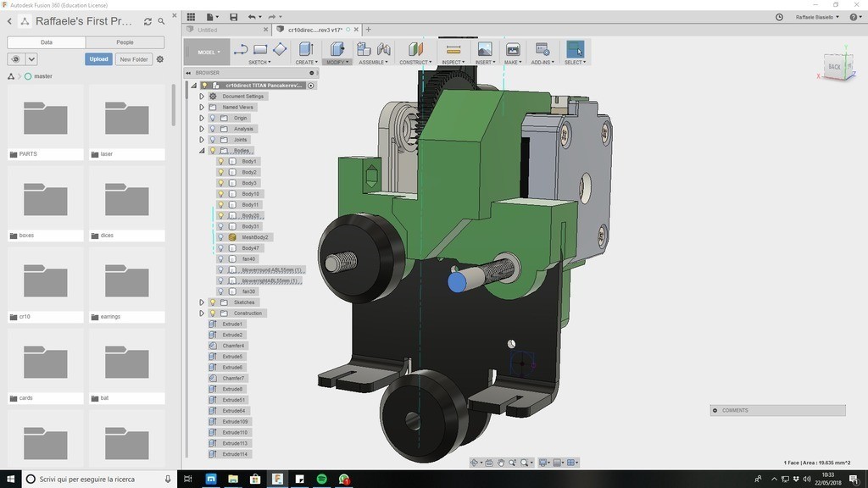Expand the Analysis folder

(x=202, y=129)
